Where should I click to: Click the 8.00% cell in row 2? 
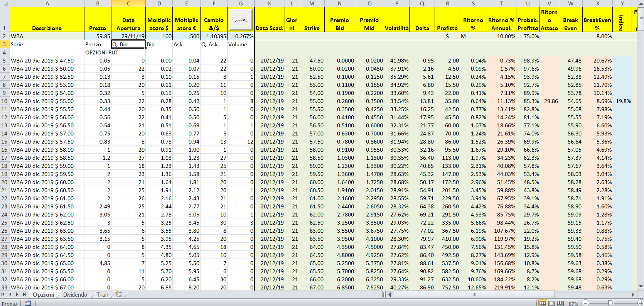[x=597, y=36]
